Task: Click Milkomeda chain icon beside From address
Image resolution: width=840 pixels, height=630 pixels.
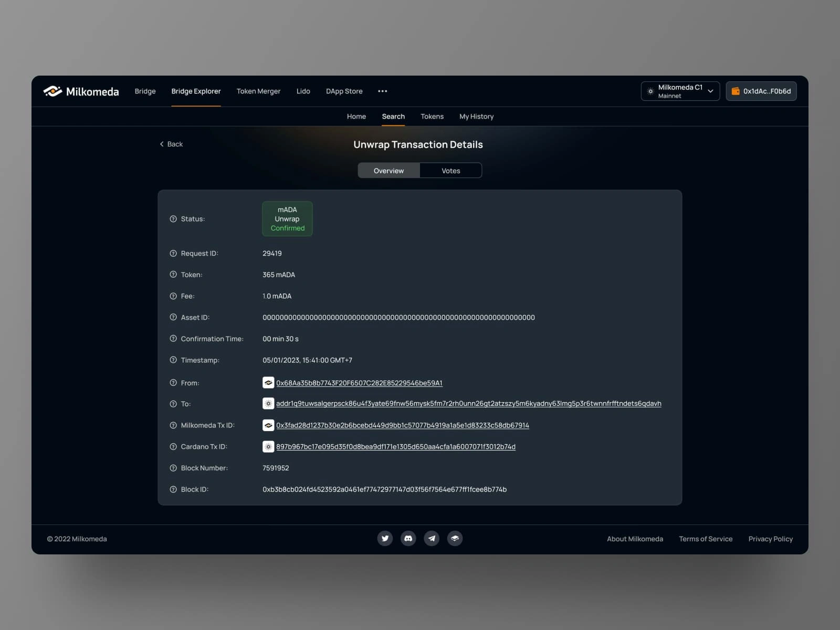Action: click(268, 383)
